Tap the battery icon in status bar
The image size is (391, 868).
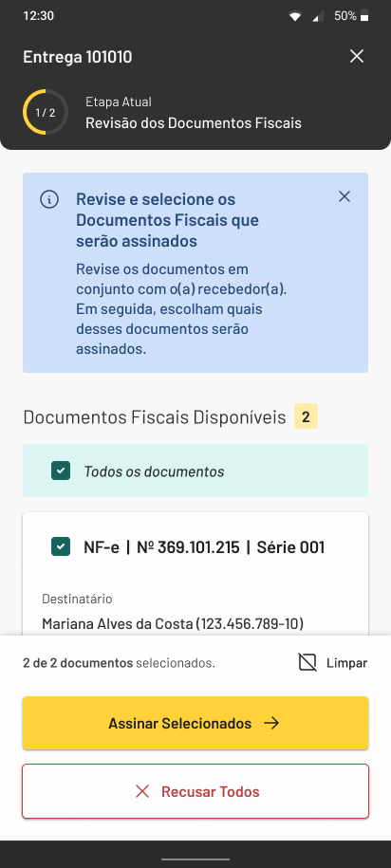(x=364, y=16)
